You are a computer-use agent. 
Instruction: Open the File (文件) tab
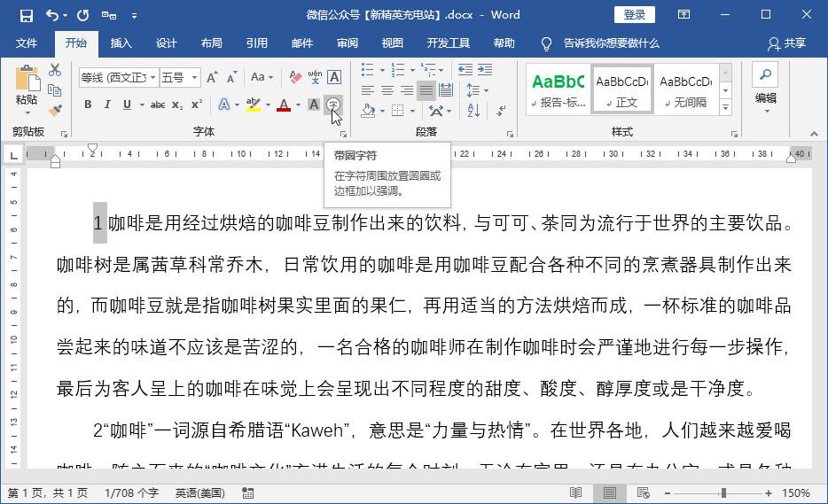coord(27,43)
